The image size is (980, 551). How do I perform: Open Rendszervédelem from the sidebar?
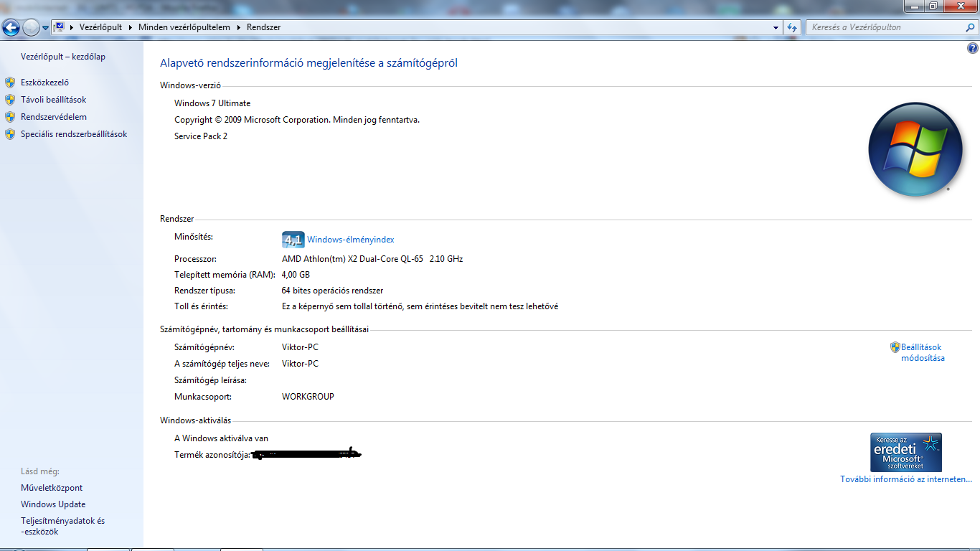[x=54, y=117]
